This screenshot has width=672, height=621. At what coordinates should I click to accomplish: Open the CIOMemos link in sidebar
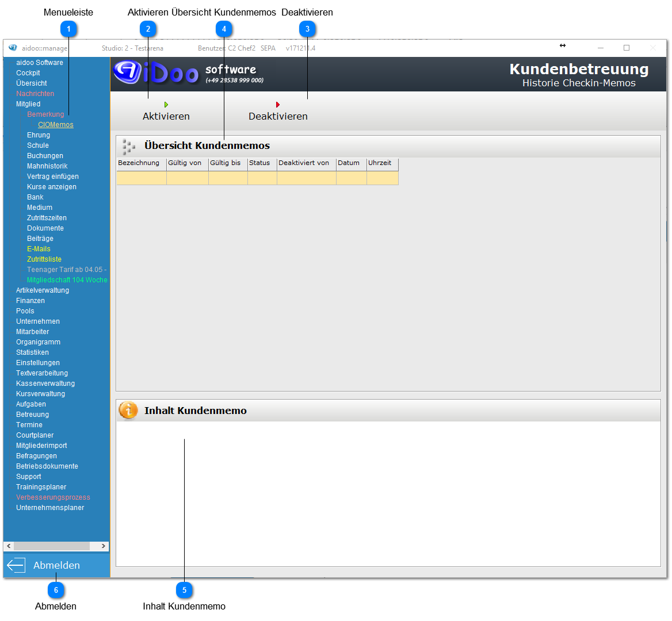point(56,125)
